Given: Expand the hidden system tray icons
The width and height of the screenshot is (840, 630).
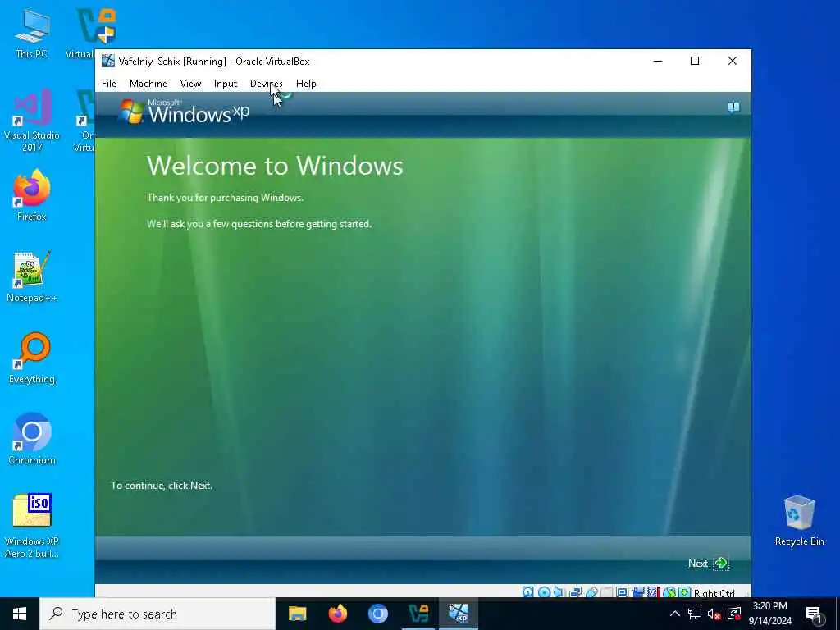Looking at the screenshot, I should 675,614.
